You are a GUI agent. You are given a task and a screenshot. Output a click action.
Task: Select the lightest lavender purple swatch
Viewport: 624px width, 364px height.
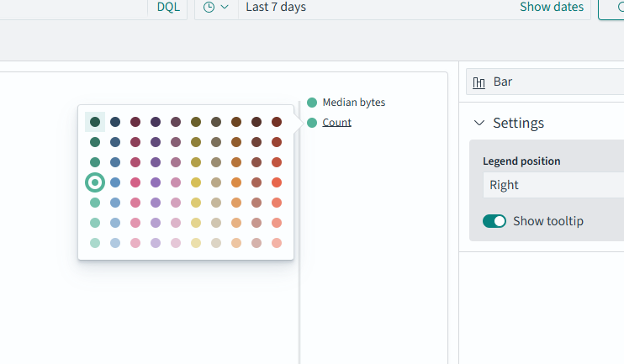tap(156, 243)
